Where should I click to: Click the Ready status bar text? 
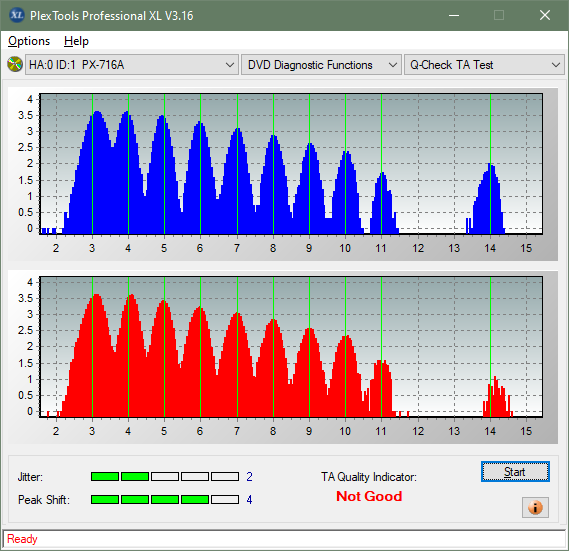(22, 539)
